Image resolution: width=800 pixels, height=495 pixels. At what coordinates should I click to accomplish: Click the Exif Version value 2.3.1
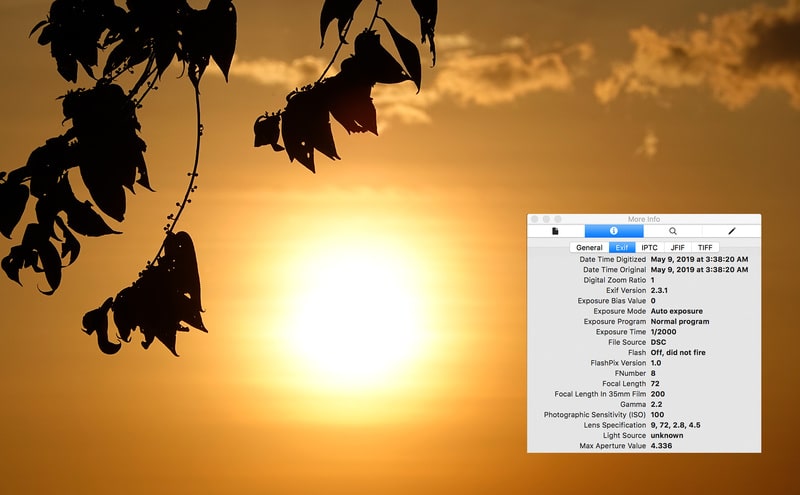pyautogui.click(x=659, y=290)
